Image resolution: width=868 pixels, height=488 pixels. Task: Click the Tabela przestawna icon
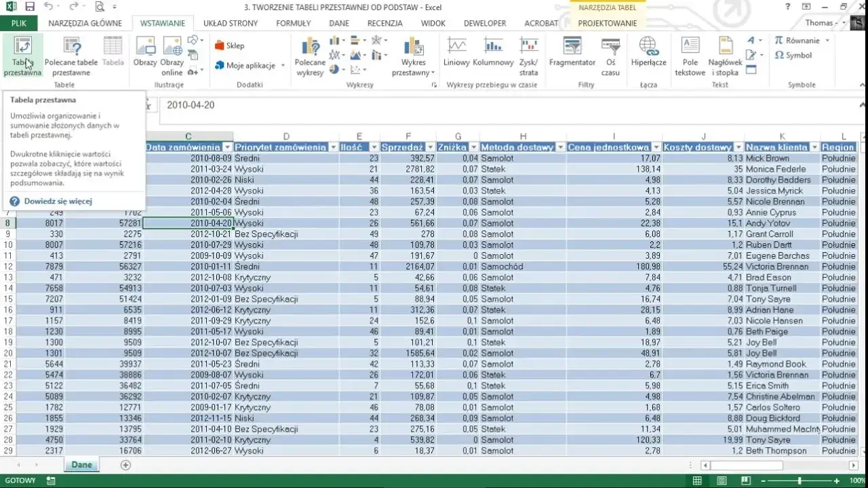point(22,56)
